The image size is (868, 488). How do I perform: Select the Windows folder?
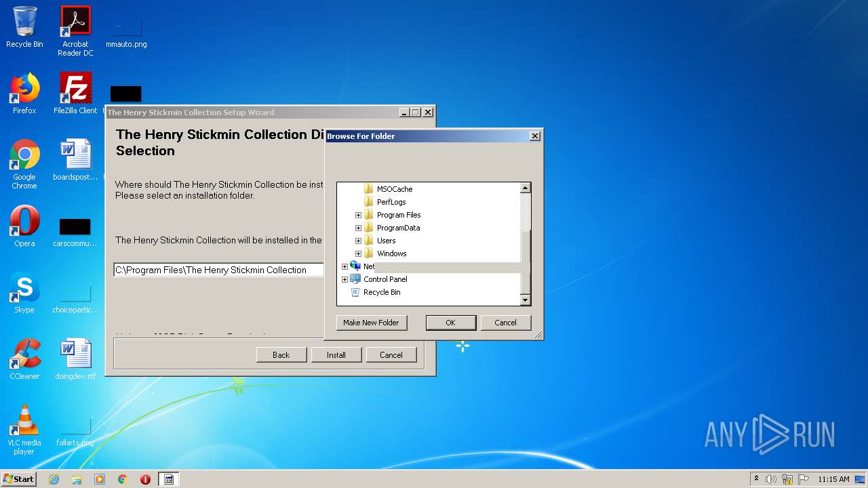(x=392, y=253)
